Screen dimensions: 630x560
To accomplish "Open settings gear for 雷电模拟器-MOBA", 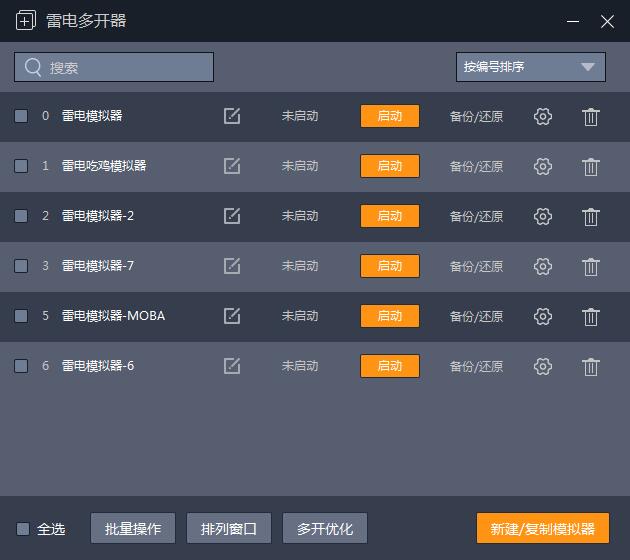I will tap(543, 317).
